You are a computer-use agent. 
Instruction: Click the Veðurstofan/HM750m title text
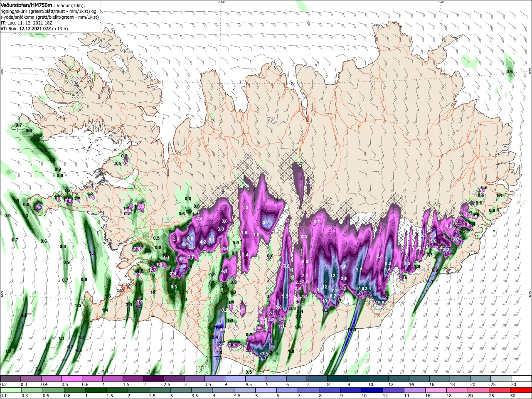(26, 5)
